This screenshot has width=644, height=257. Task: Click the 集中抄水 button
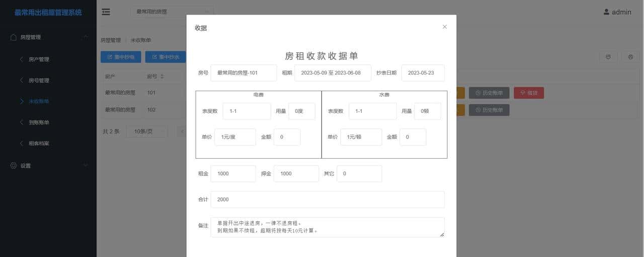coord(166,57)
